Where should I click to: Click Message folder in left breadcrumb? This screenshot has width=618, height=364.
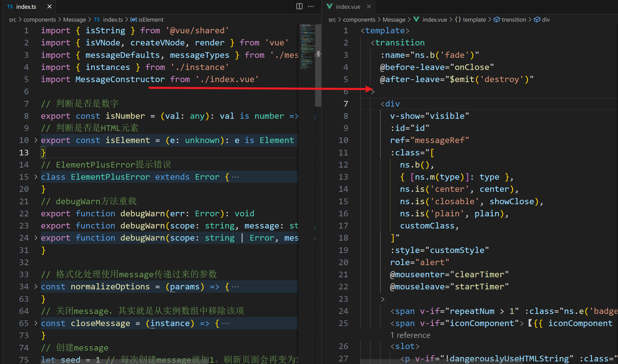point(74,20)
